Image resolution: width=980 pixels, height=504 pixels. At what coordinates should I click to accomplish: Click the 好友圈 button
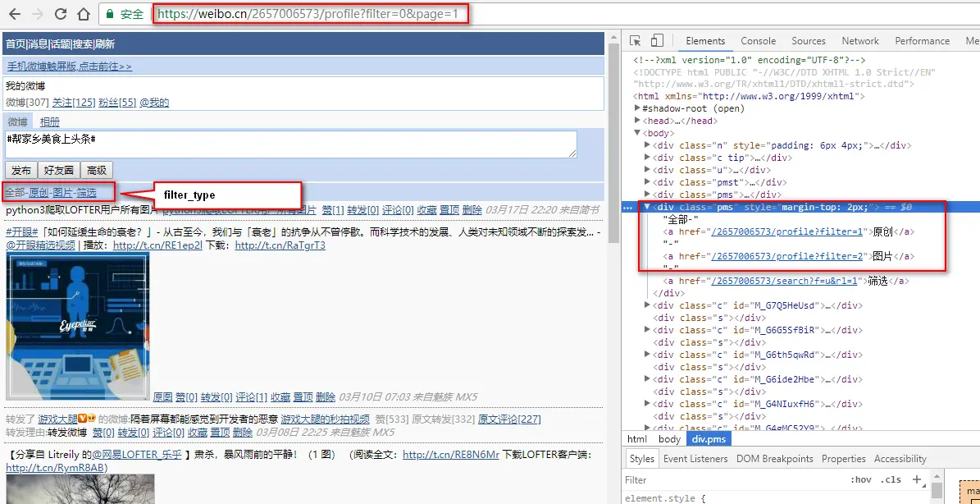point(58,170)
